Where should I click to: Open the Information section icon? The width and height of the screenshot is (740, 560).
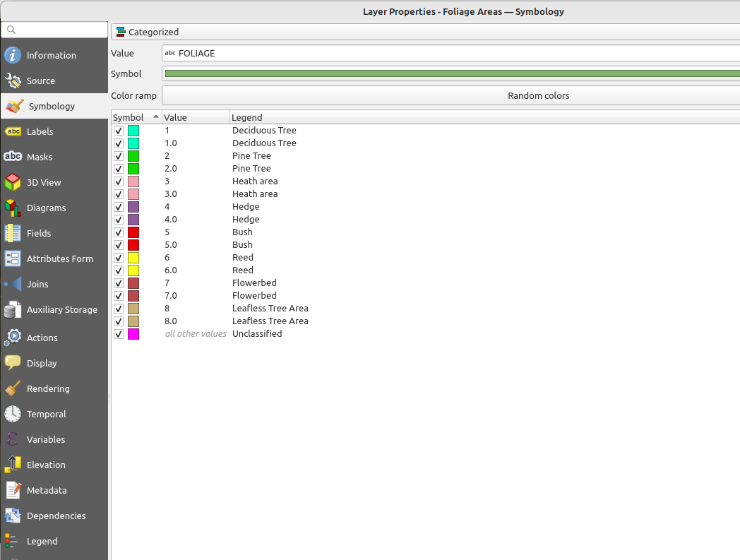pyautogui.click(x=13, y=55)
